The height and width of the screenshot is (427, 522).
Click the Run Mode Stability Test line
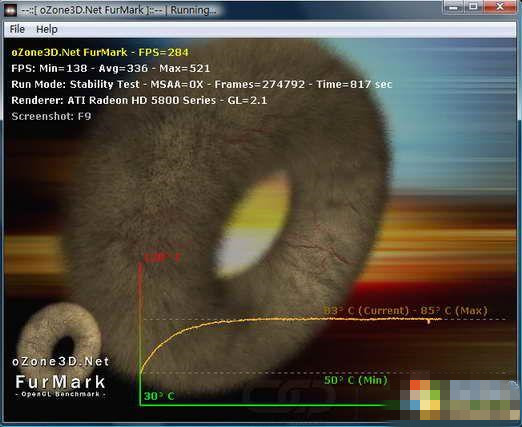(x=201, y=84)
